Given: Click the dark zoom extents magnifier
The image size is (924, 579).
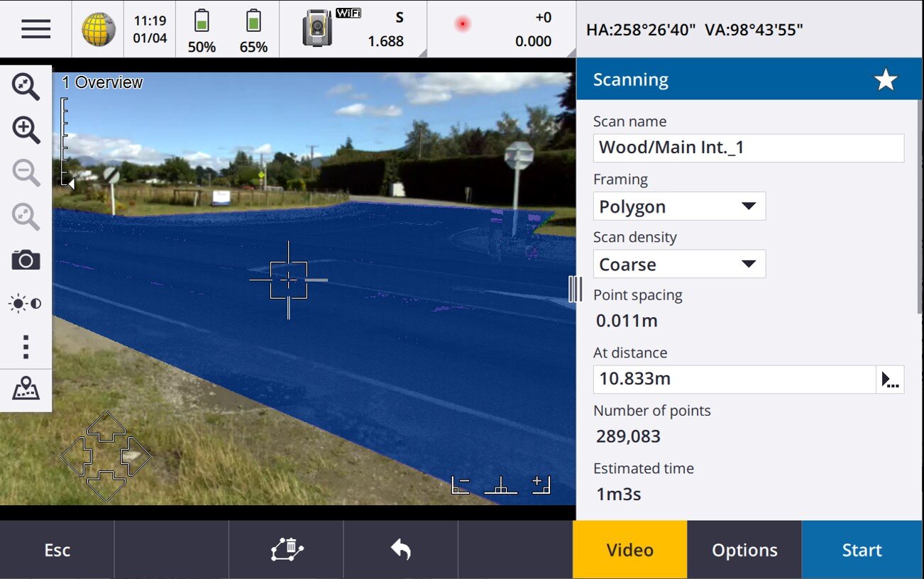Looking at the screenshot, I should point(26,85).
